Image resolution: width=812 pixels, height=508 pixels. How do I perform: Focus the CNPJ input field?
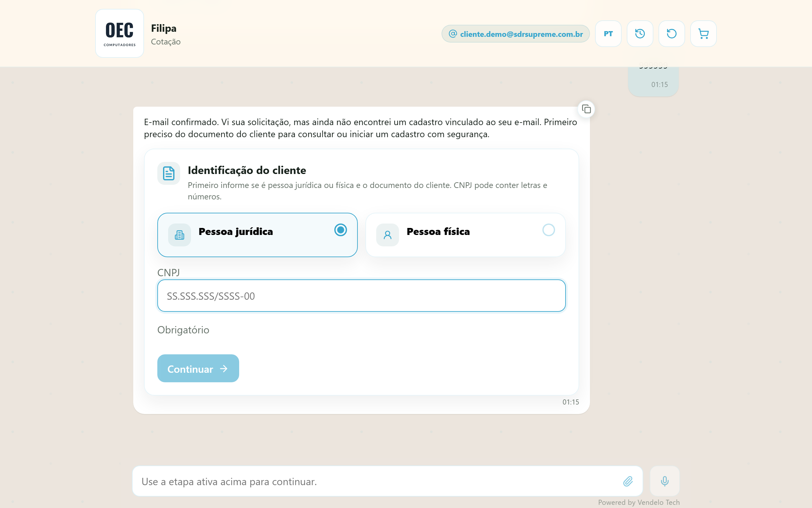click(x=361, y=296)
